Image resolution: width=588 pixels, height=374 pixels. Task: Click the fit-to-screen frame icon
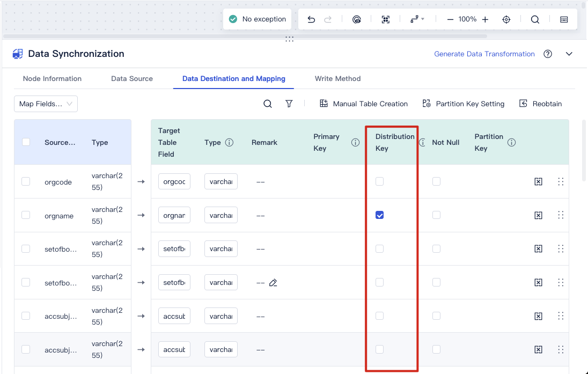tap(386, 19)
